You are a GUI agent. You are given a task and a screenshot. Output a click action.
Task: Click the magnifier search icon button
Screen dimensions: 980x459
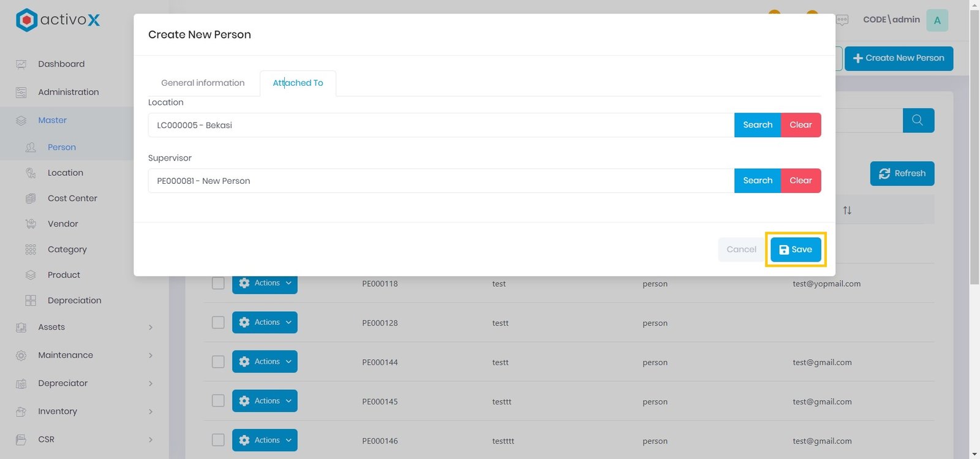click(x=918, y=121)
